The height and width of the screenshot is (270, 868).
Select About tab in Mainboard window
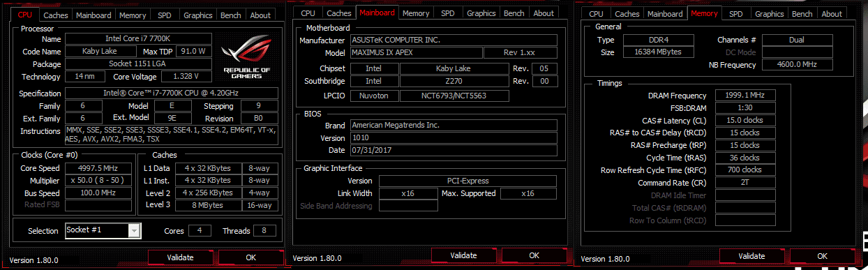(544, 13)
